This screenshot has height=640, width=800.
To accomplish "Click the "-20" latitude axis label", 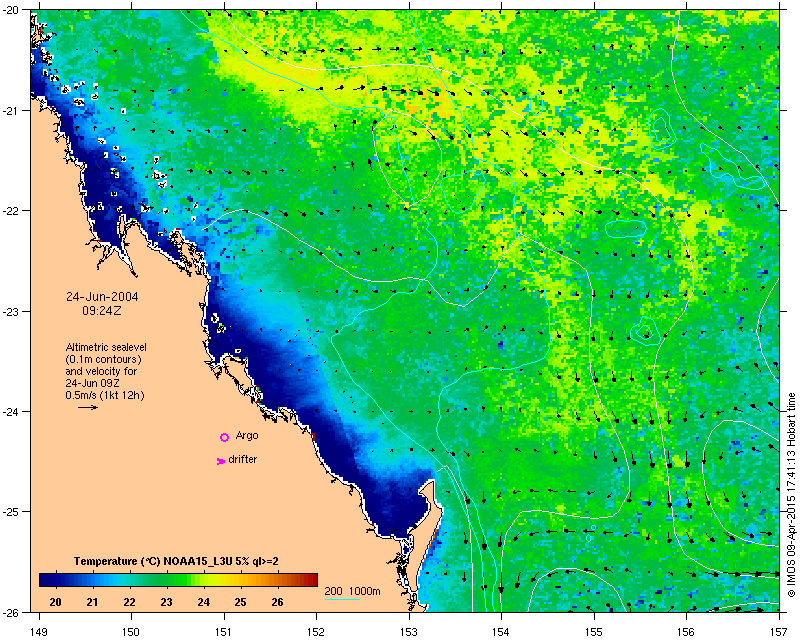I will 11,10.
